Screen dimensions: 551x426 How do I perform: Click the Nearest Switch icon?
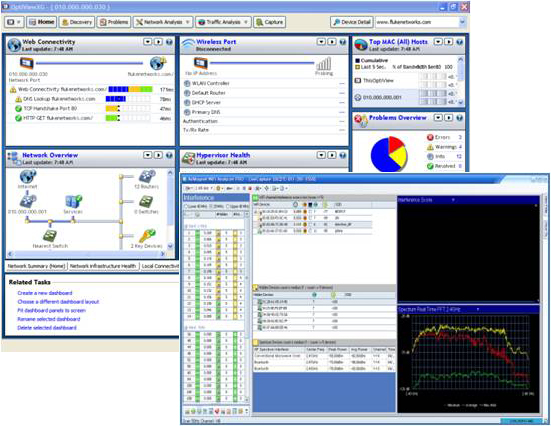click(50, 235)
